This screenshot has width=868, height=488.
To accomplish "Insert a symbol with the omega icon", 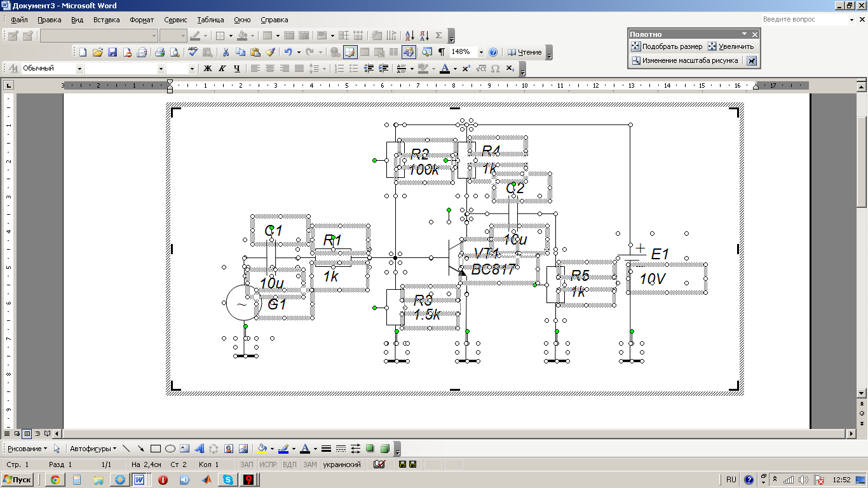I will pos(495,69).
